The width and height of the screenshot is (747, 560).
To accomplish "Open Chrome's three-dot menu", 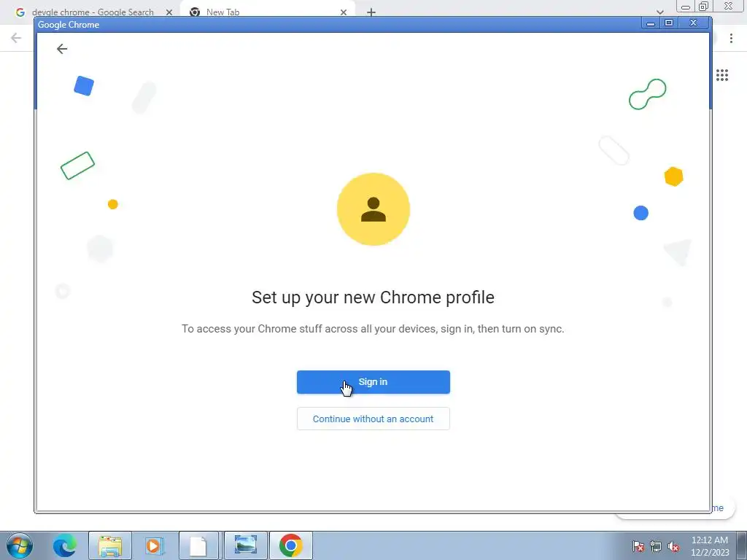I will (731, 38).
